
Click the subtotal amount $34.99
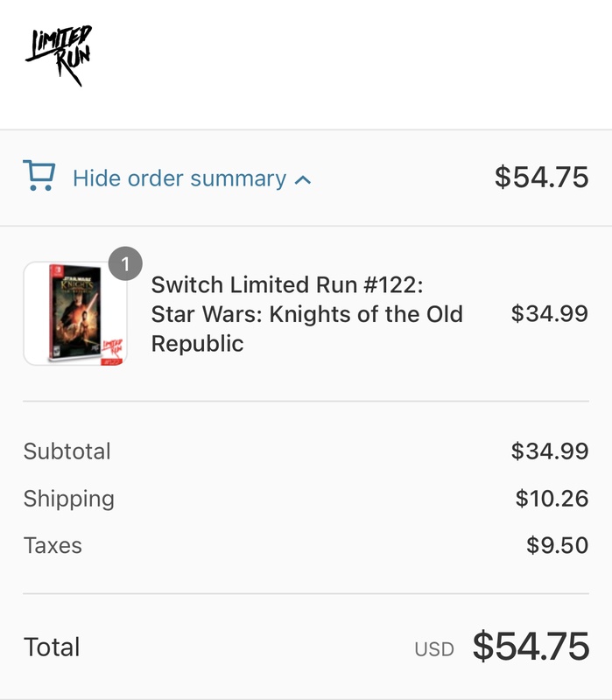[x=549, y=451]
